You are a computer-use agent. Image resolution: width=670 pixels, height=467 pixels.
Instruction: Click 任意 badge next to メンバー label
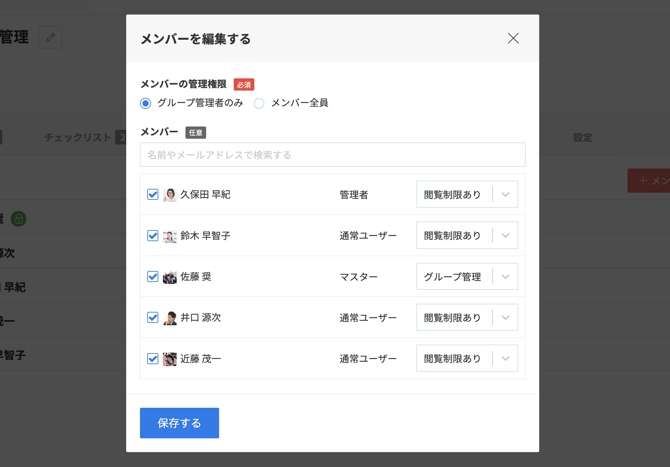[196, 132]
